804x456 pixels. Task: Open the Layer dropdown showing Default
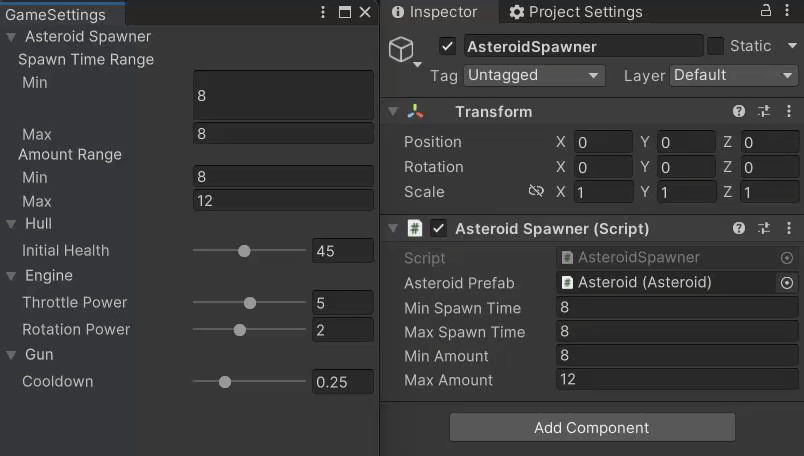click(734, 75)
